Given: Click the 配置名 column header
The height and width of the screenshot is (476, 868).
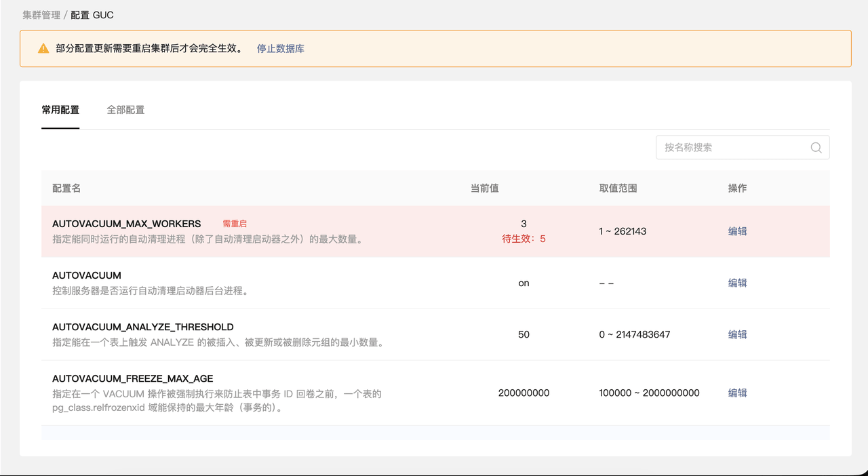Looking at the screenshot, I should coord(66,189).
